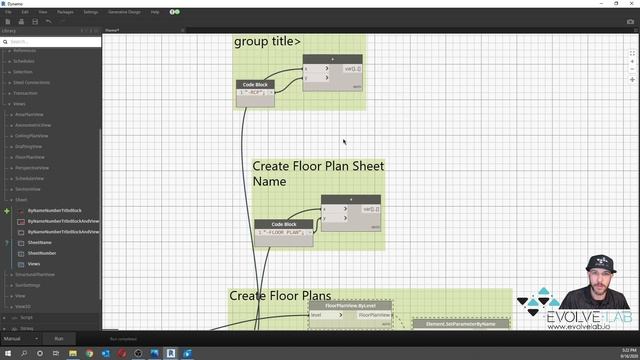The image size is (640, 360).
Task: Click the level input port on FloorPlanView.ByLevel
Action: 327,315
